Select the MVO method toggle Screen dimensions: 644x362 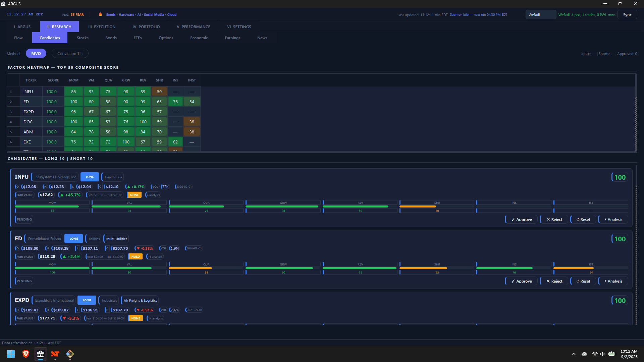[x=36, y=54]
